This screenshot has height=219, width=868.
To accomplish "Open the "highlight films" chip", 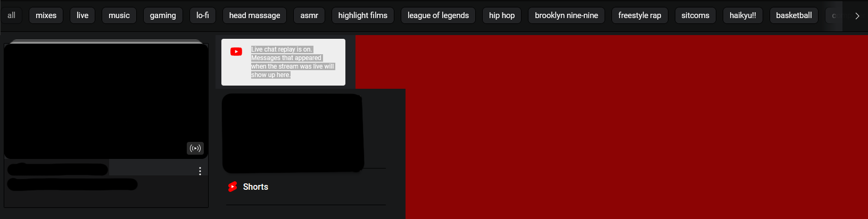I will coord(362,15).
